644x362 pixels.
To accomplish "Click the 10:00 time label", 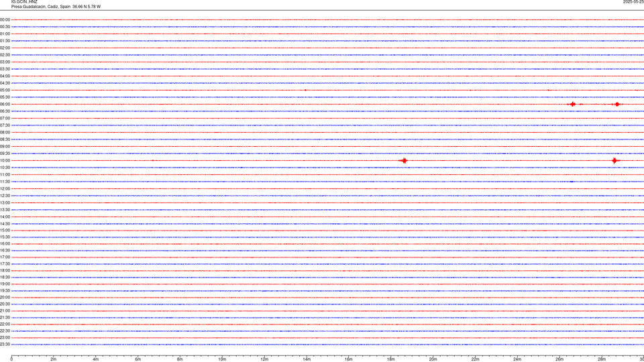I will (x=5, y=160).
